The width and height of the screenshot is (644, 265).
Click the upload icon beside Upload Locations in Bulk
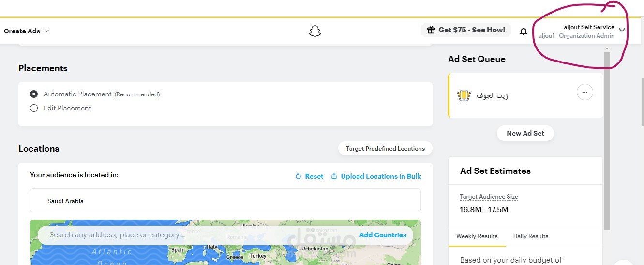[334, 177]
